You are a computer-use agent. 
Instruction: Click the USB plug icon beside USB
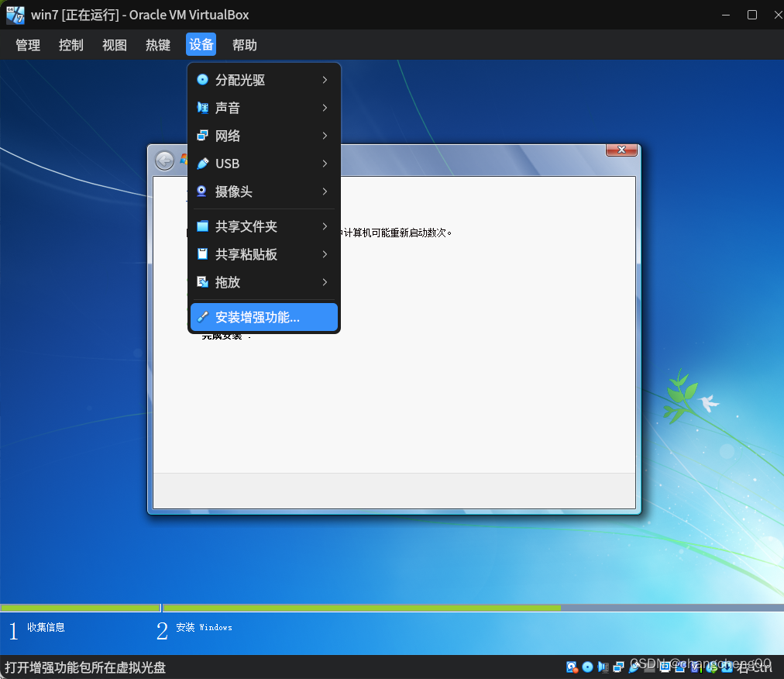(202, 164)
